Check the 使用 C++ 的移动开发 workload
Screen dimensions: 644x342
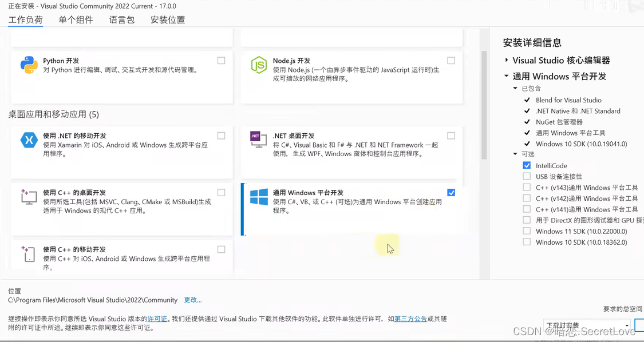click(221, 249)
